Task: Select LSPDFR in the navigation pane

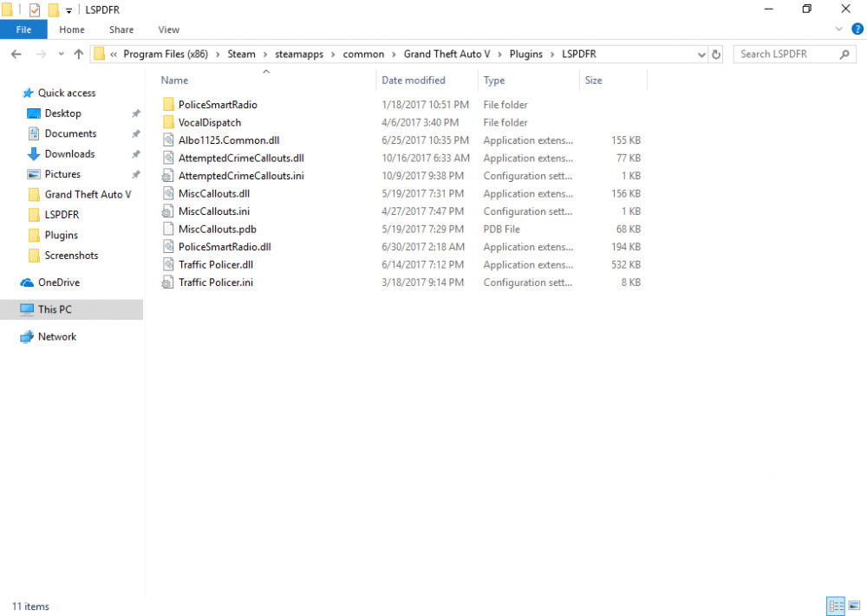Action: tap(62, 215)
